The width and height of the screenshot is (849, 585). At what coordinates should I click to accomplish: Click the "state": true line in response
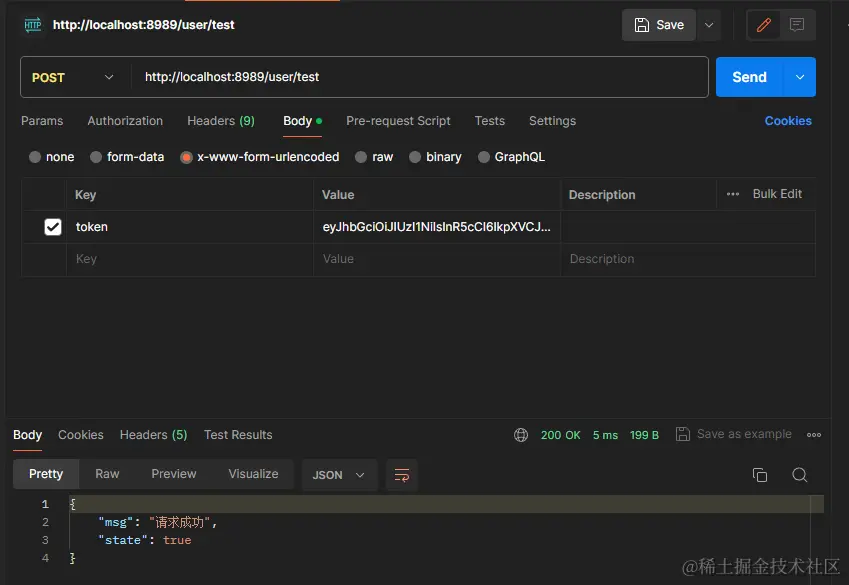point(145,540)
